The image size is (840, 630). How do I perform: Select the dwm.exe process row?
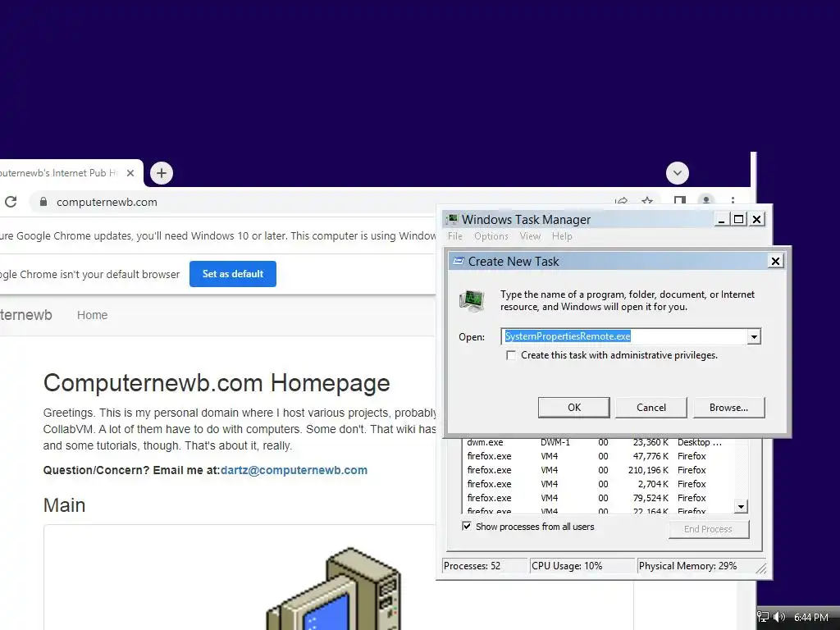[x=596, y=442]
